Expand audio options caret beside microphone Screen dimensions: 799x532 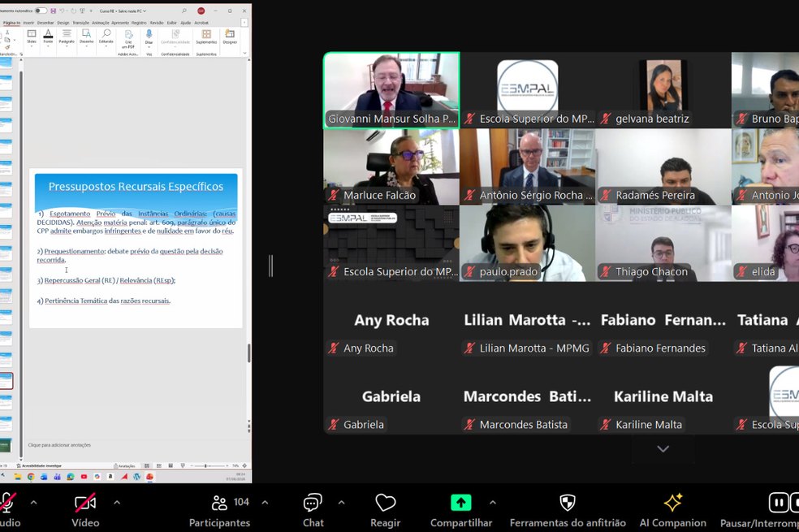[x=33, y=503]
